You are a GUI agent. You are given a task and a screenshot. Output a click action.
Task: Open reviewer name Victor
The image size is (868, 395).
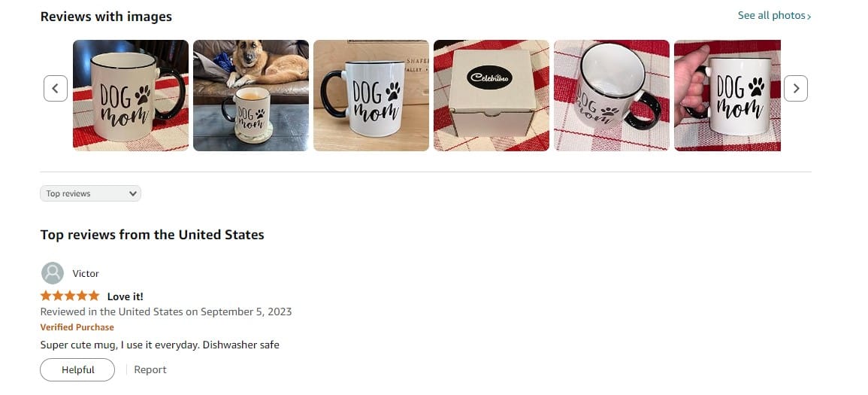click(86, 274)
